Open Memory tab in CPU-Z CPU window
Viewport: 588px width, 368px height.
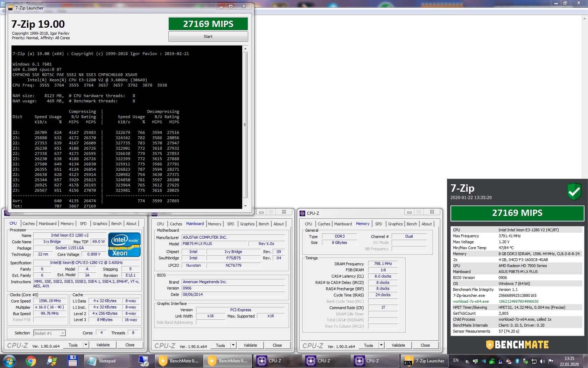click(67, 224)
